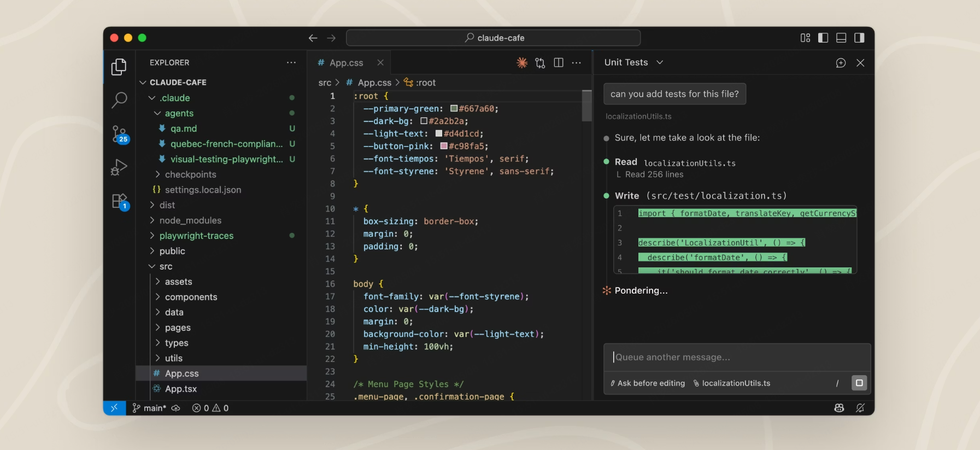The image size is (980, 450).
Task: Collapse the CLAUDE-CAFE root folder
Action: pyautogui.click(x=172, y=83)
